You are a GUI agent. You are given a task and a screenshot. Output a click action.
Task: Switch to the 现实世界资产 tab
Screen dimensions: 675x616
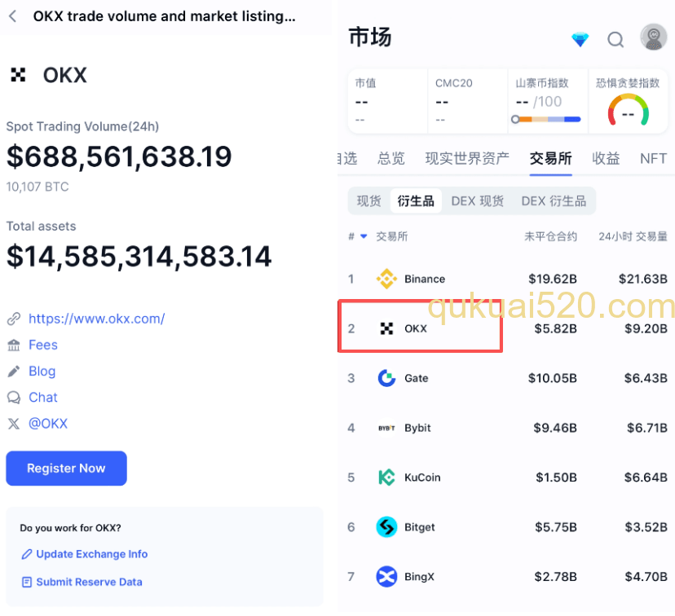point(467,158)
